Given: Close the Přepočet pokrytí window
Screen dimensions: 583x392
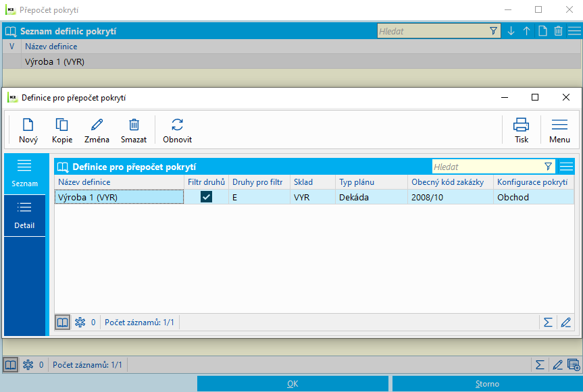Looking at the screenshot, I should pos(569,9).
